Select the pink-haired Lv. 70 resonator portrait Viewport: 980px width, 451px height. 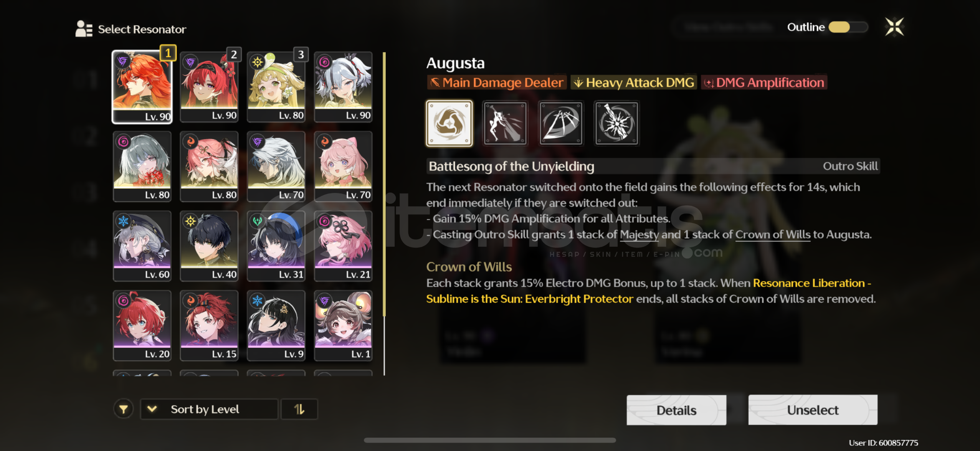(343, 167)
